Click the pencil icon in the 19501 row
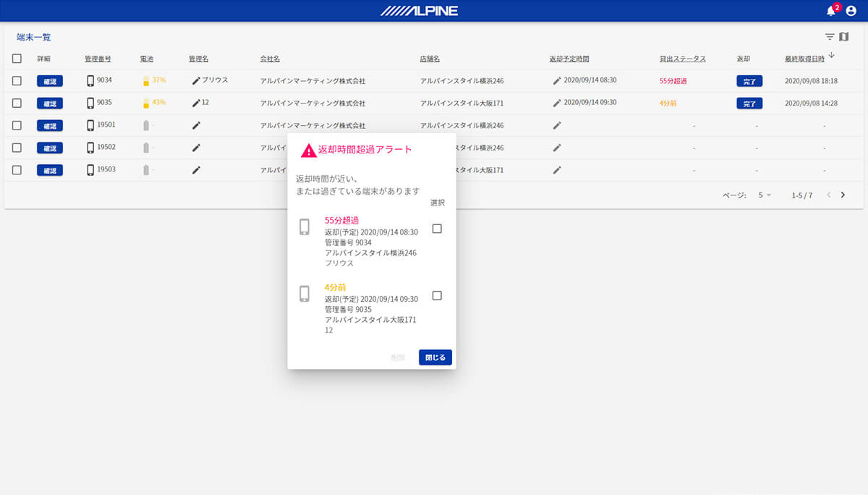This screenshot has height=495, width=868. (196, 125)
